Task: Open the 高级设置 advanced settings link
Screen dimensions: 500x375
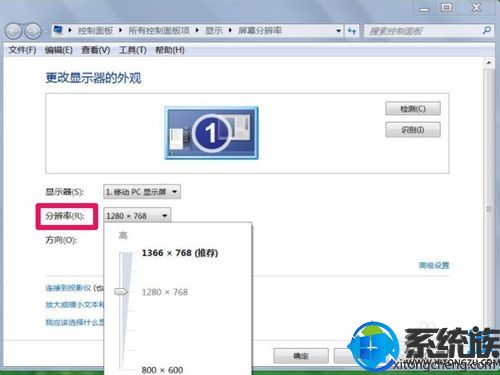Action: coord(434,265)
